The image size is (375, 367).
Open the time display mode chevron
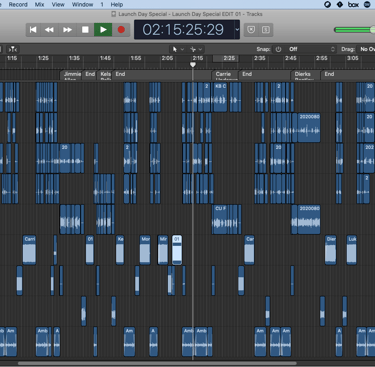click(237, 30)
